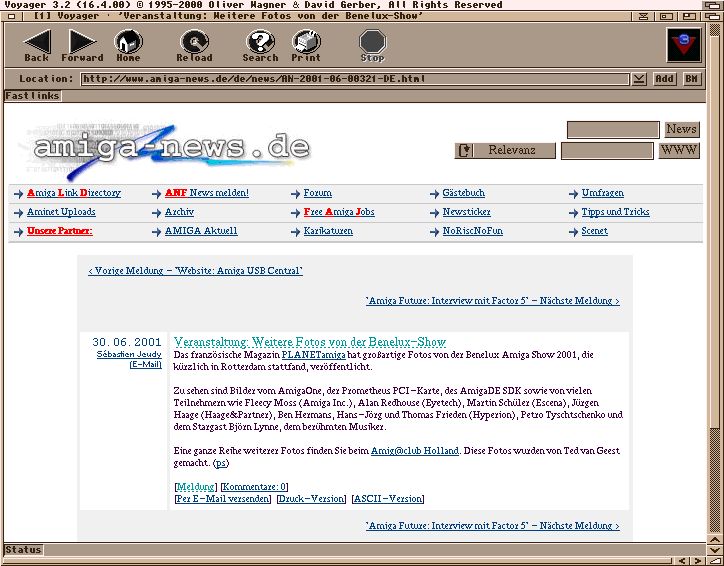This screenshot has height=566, width=724.
Task: Open the Forum link
Action: tap(318, 193)
